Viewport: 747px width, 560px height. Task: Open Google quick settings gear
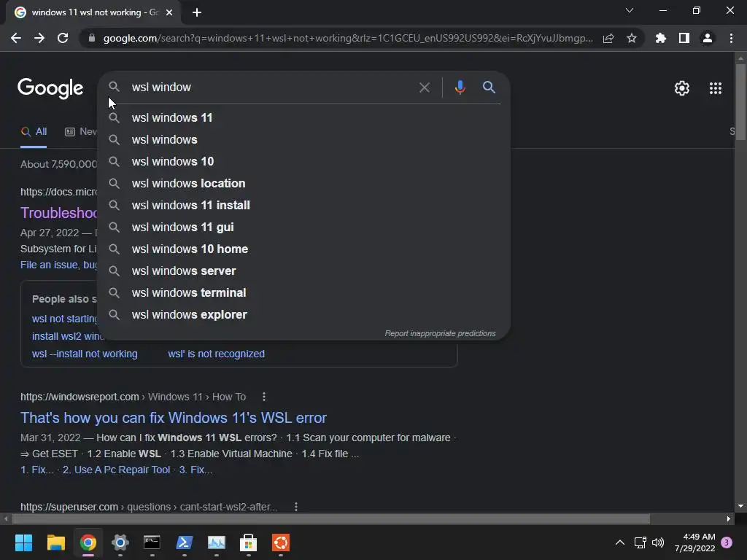(682, 88)
